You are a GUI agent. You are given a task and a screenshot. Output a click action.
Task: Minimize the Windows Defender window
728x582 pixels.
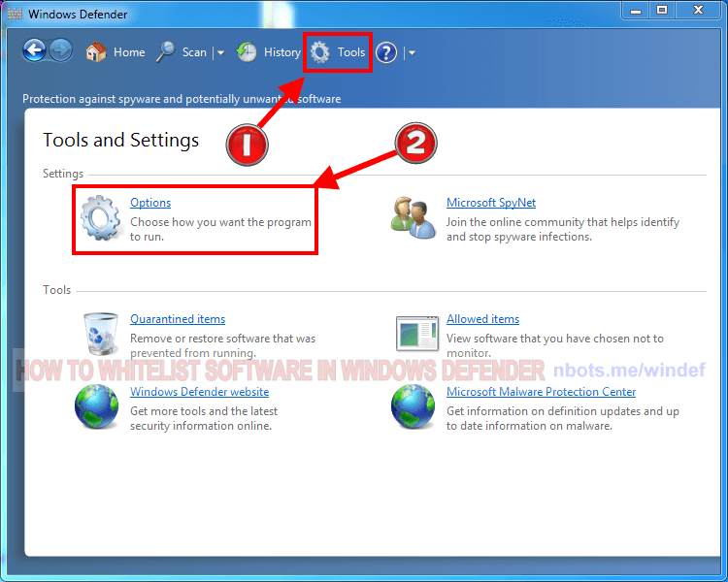click(636, 11)
